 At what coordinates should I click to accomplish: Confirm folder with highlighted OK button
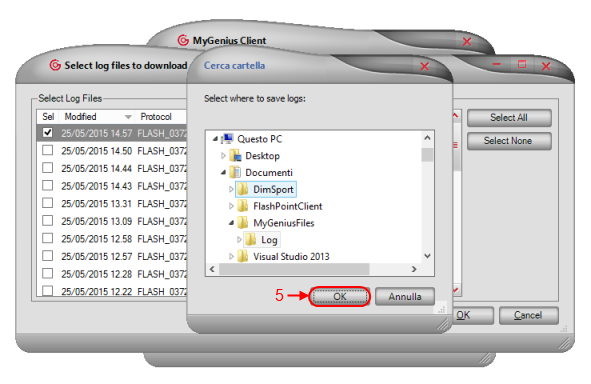339,297
